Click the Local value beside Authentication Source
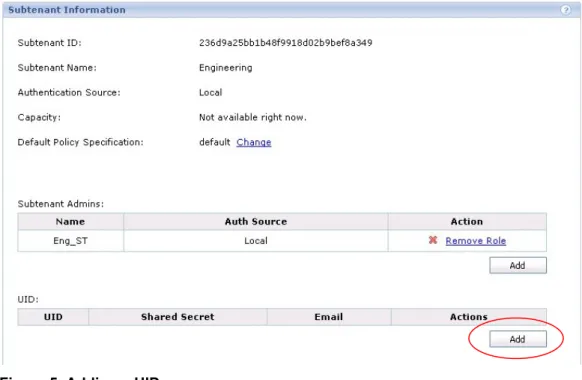Image resolution: width=582 pixels, height=380 pixels. tap(210, 92)
